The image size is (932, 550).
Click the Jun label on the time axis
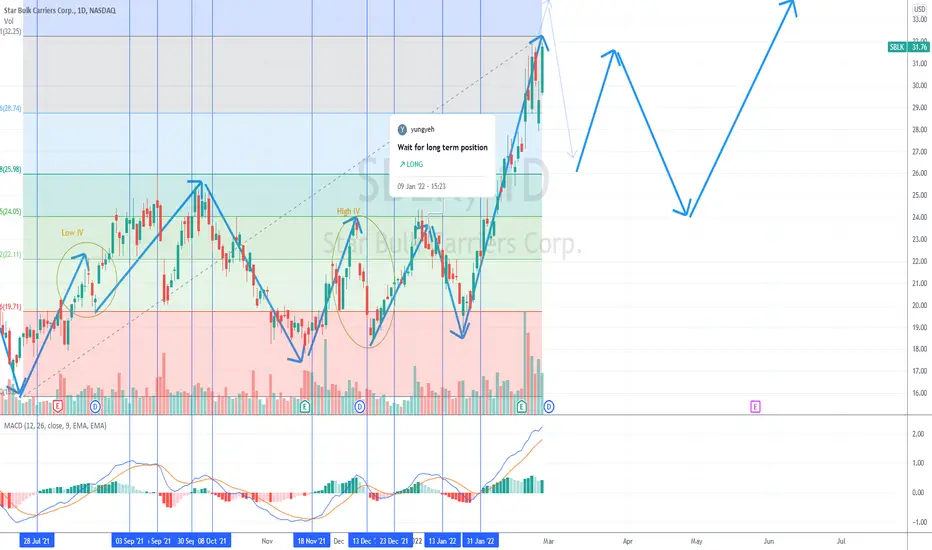[769, 541]
